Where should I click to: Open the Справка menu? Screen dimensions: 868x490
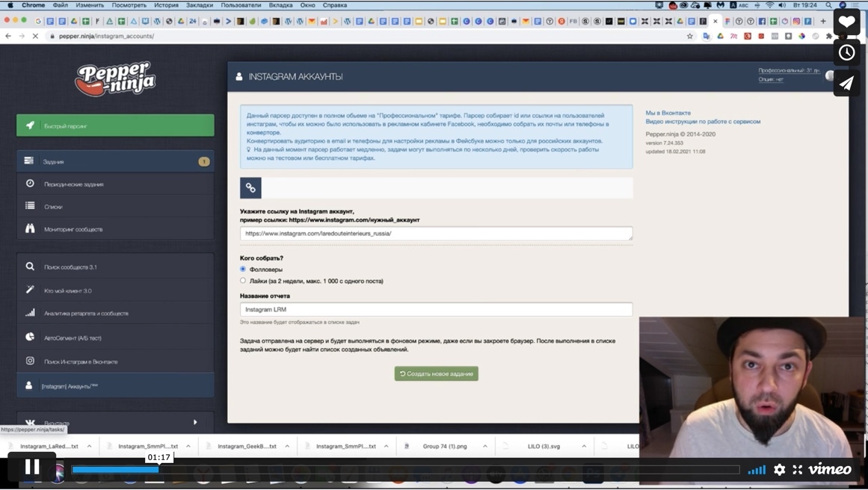334,5
